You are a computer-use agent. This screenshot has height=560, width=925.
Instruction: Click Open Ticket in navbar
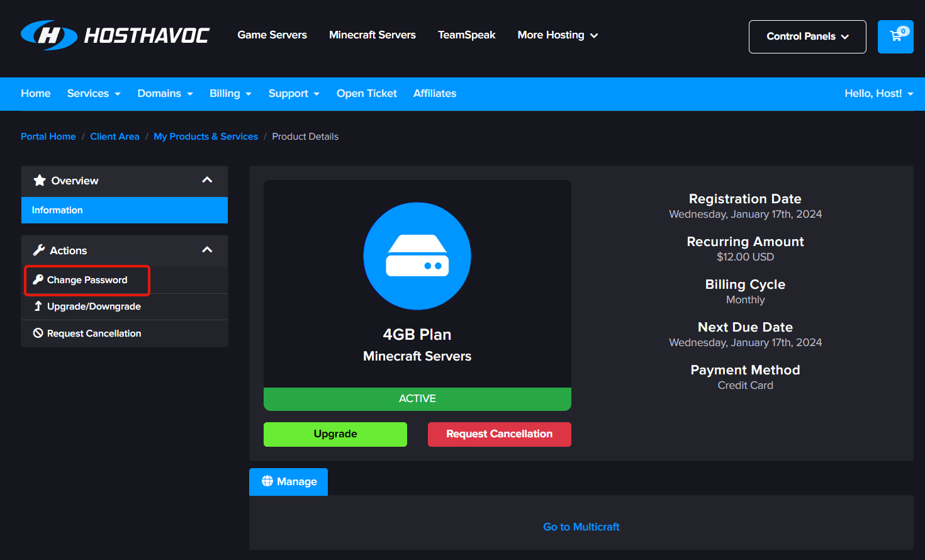(367, 94)
